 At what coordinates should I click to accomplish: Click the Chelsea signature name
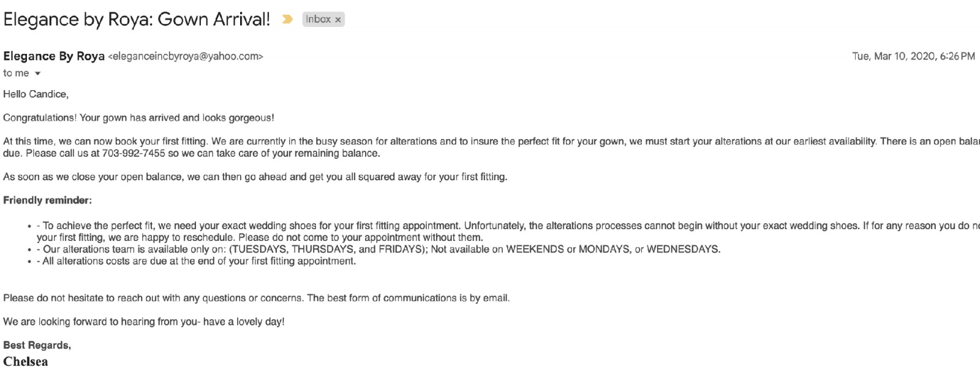(x=26, y=362)
